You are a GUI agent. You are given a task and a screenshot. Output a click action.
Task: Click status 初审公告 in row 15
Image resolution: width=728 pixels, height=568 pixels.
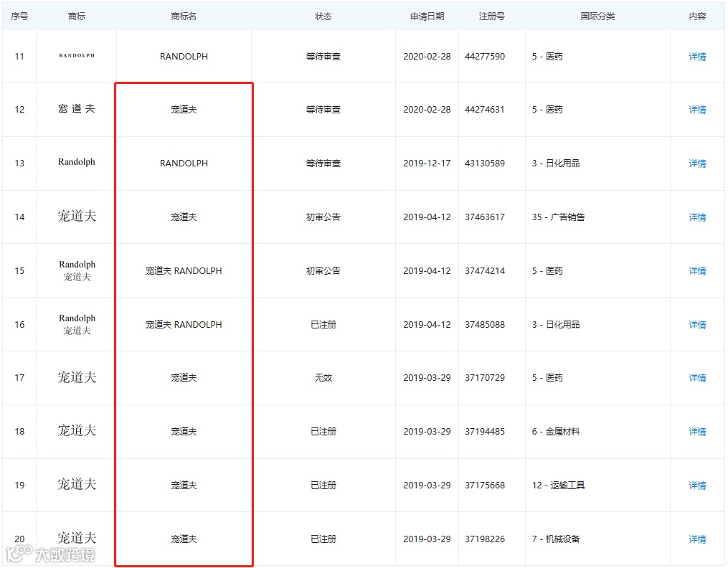pos(323,271)
